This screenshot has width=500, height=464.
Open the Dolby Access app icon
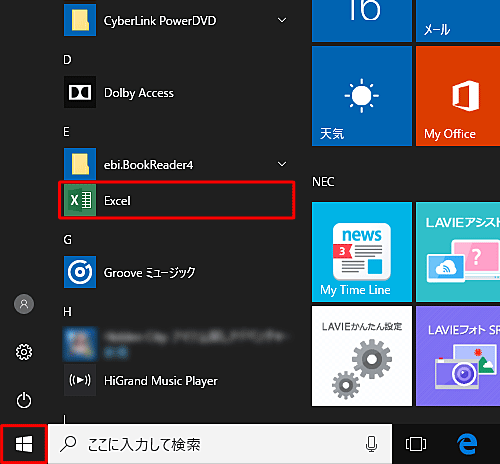tap(80, 92)
